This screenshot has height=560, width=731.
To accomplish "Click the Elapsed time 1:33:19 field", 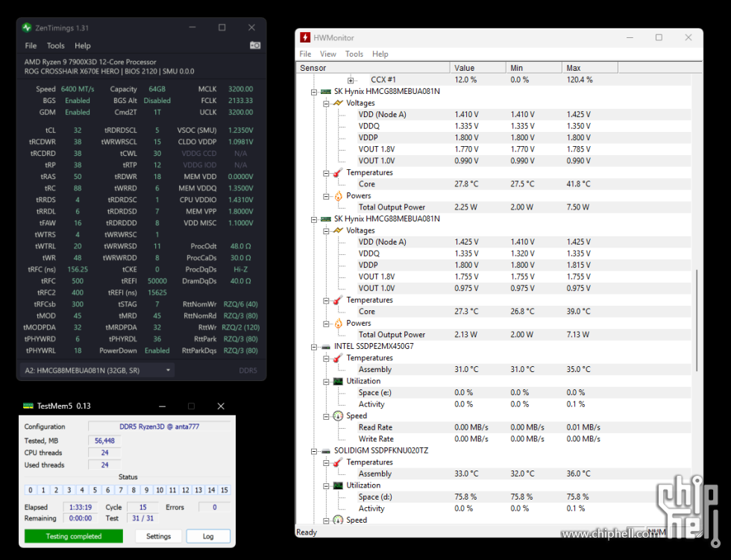I will tap(81, 507).
